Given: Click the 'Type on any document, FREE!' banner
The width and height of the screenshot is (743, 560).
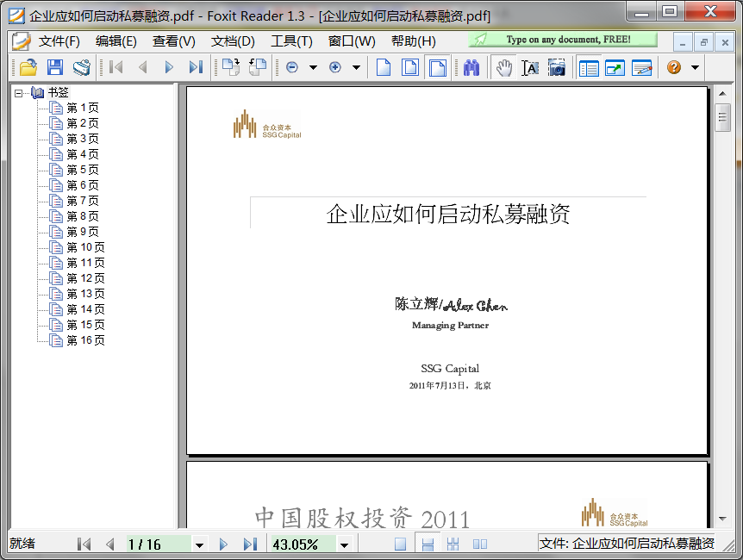Looking at the screenshot, I should [x=563, y=40].
